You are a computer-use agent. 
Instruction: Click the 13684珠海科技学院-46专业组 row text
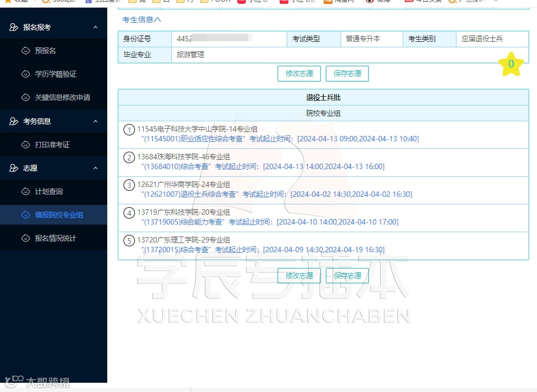click(x=183, y=157)
